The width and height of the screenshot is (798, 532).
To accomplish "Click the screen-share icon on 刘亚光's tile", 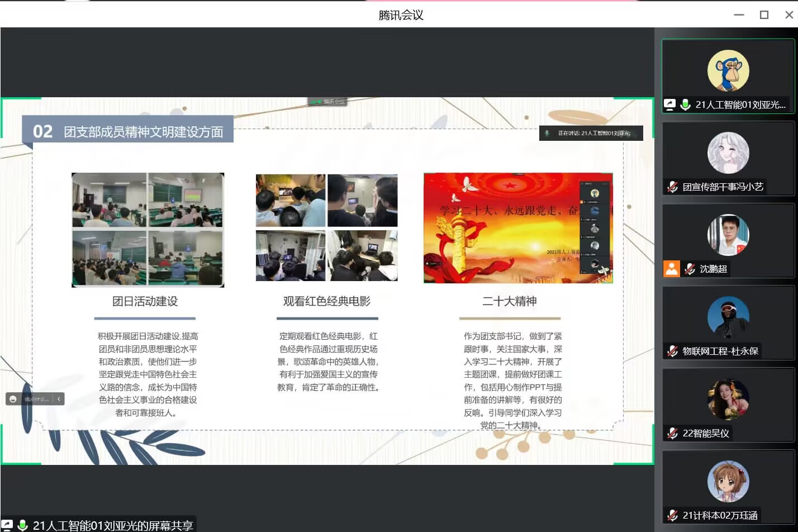I will coord(669,104).
